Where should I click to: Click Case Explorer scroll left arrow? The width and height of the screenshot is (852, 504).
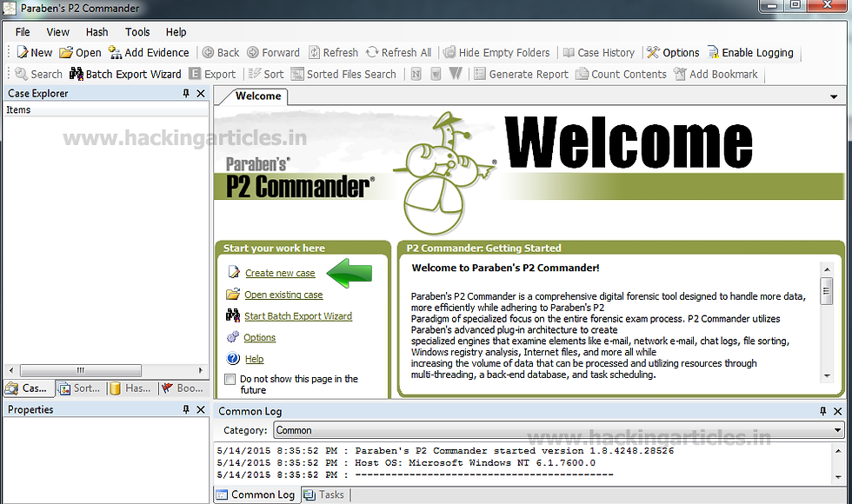11,370
